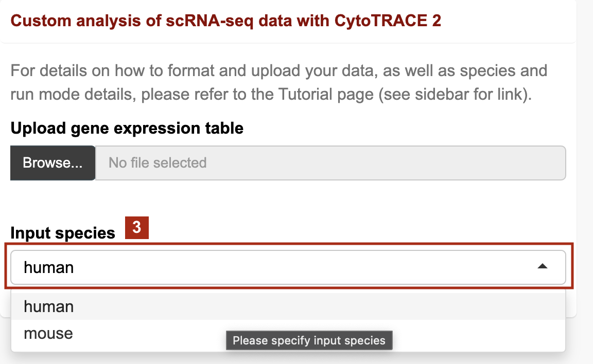Click the gray instructions paragraph text
This screenshot has width=593, height=364.
pyautogui.click(x=278, y=82)
